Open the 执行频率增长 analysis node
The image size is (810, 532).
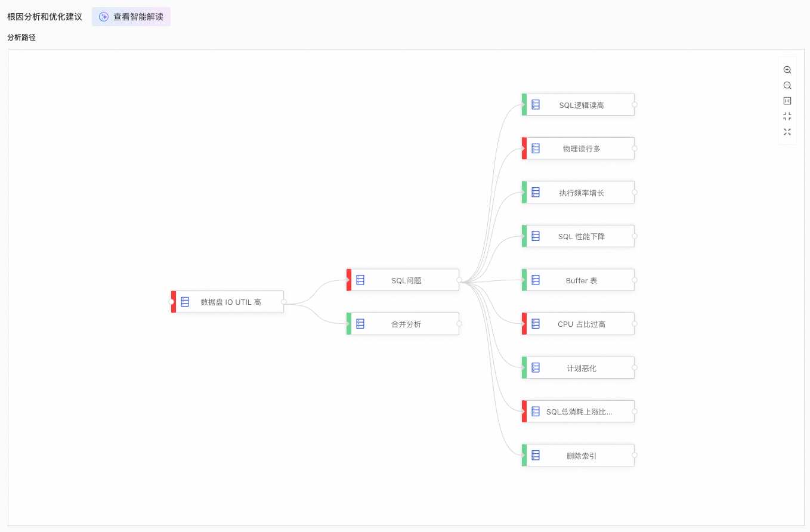point(581,193)
